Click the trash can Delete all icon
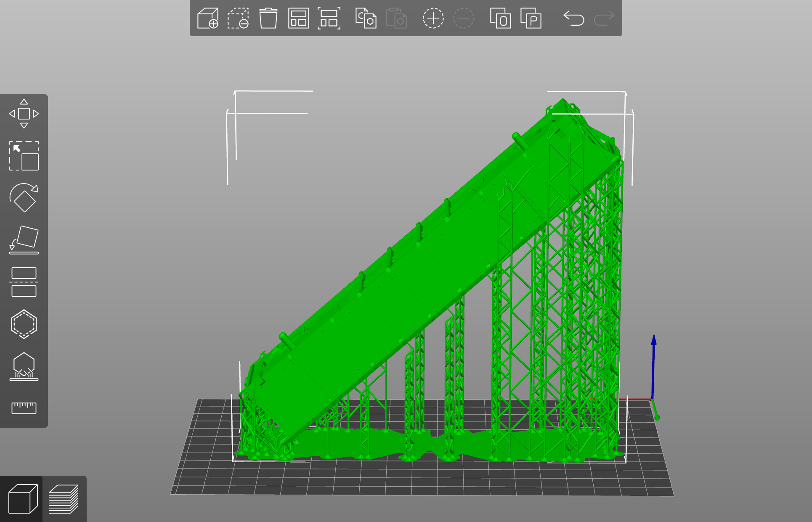This screenshot has width=812, height=522. [268, 19]
